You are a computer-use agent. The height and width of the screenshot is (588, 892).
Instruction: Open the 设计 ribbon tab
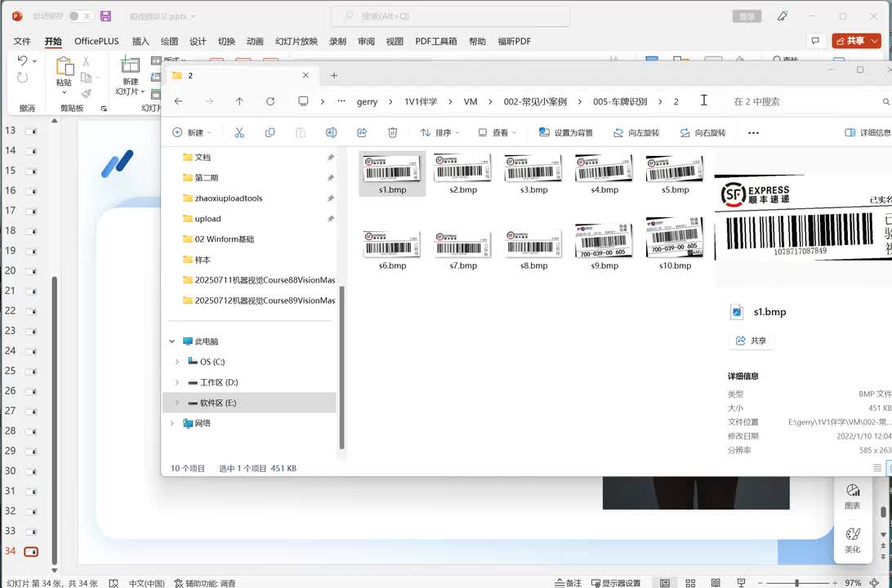point(198,41)
